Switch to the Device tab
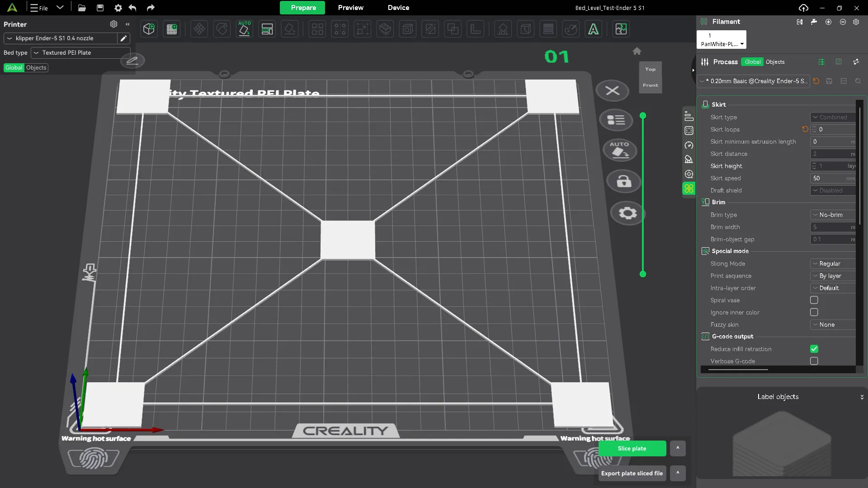Screen dimensions: 868x488 pos(398,8)
